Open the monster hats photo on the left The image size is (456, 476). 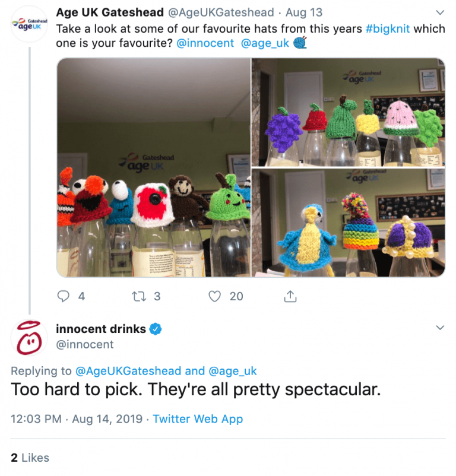click(x=153, y=167)
